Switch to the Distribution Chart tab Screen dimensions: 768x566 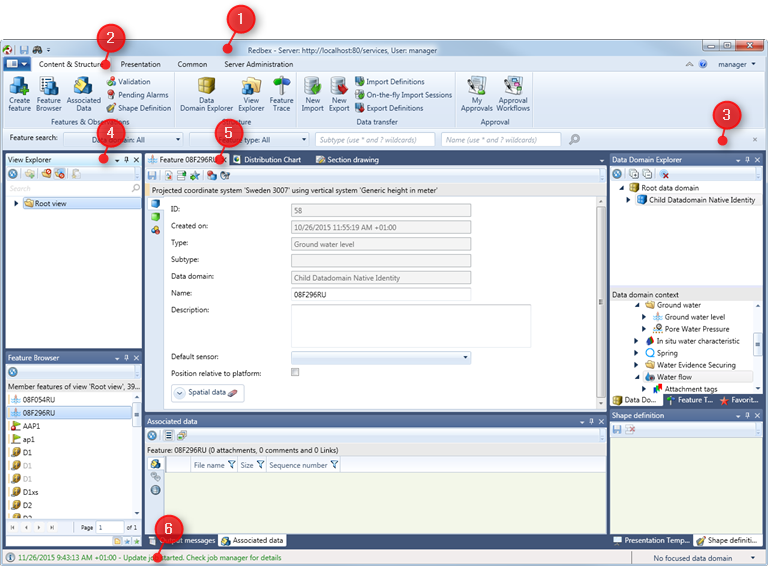[271, 159]
